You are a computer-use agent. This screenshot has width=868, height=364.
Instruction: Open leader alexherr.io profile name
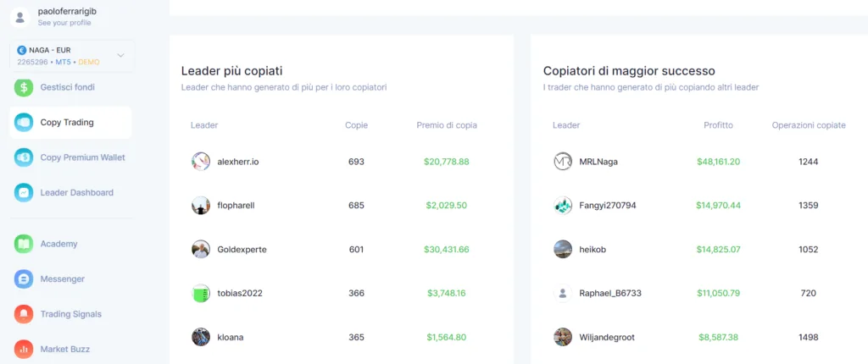point(238,162)
